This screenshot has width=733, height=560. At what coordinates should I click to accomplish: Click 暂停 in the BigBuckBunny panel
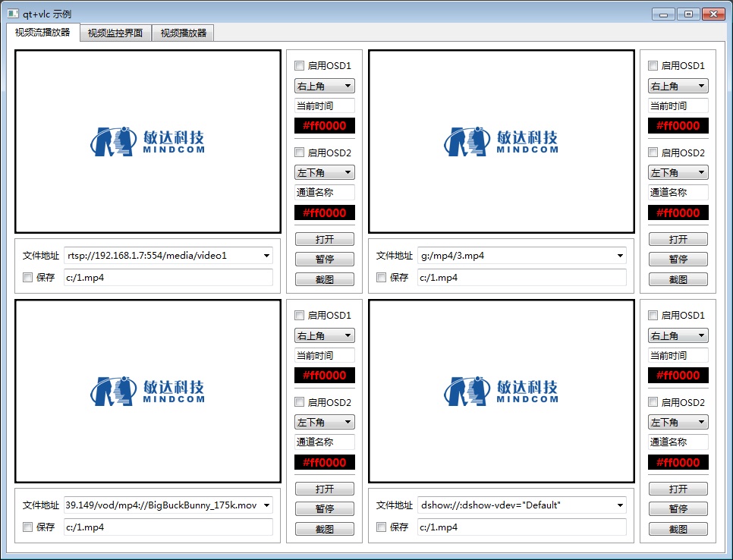point(325,508)
